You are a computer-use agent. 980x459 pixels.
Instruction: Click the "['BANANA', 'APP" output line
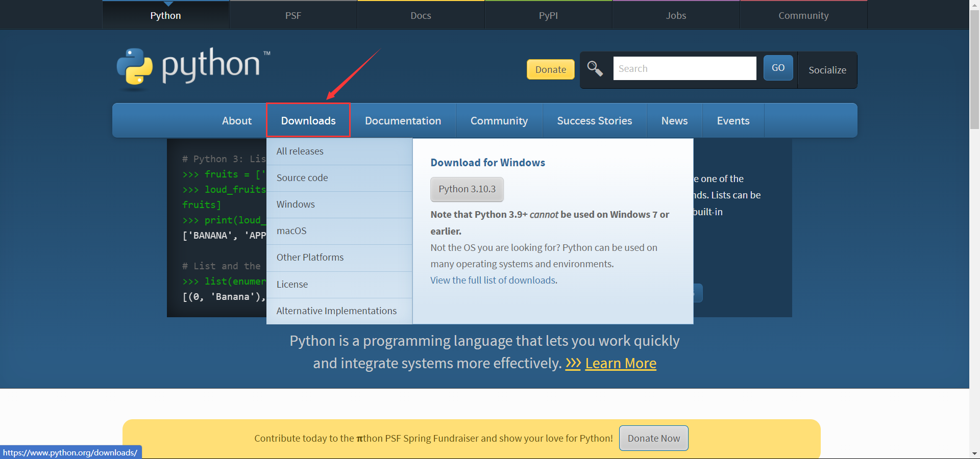click(225, 236)
